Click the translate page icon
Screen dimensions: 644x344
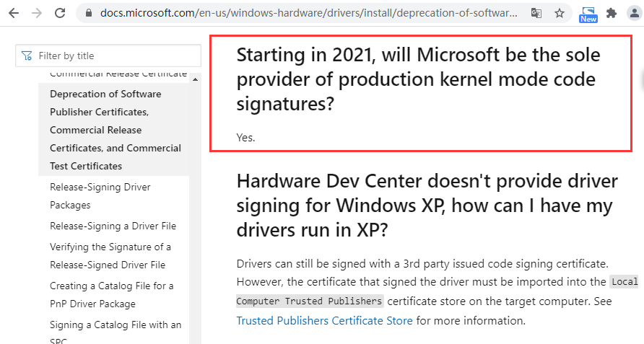536,13
